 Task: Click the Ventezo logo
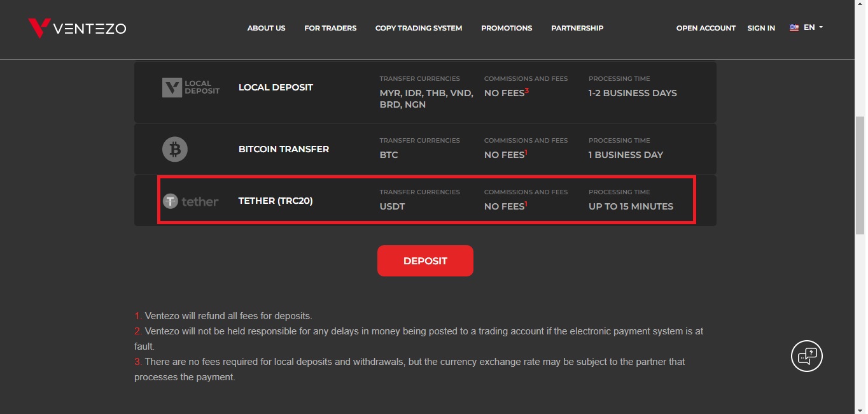(77, 28)
